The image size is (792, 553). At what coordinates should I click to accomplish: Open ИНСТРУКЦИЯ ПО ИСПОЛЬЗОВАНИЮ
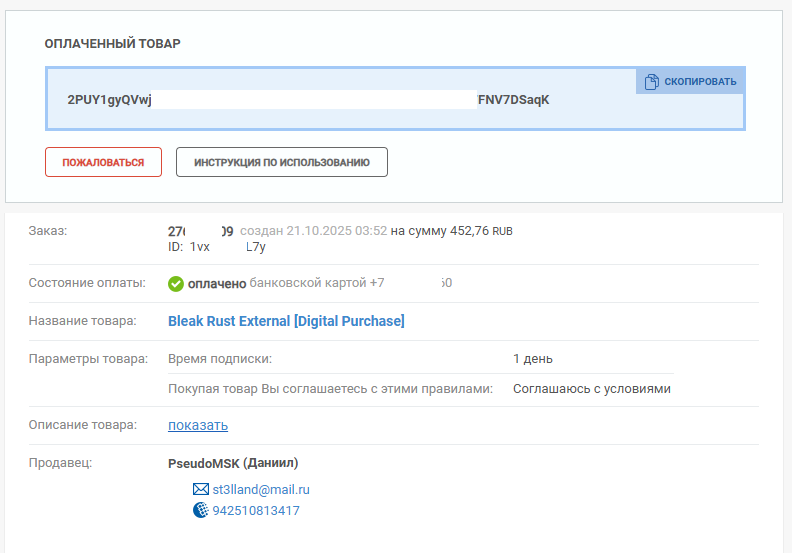(282, 162)
